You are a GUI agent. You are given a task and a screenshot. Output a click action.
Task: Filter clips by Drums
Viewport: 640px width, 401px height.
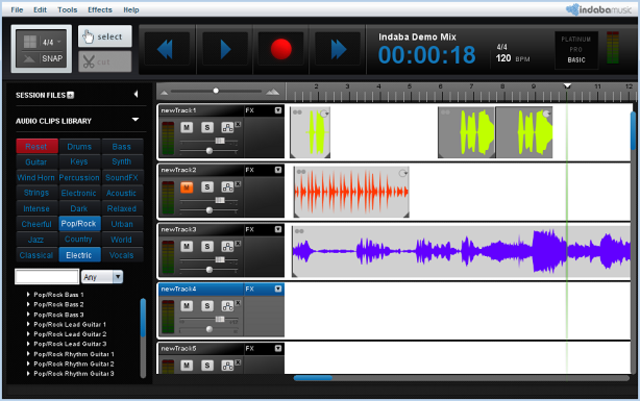click(x=79, y=146)
